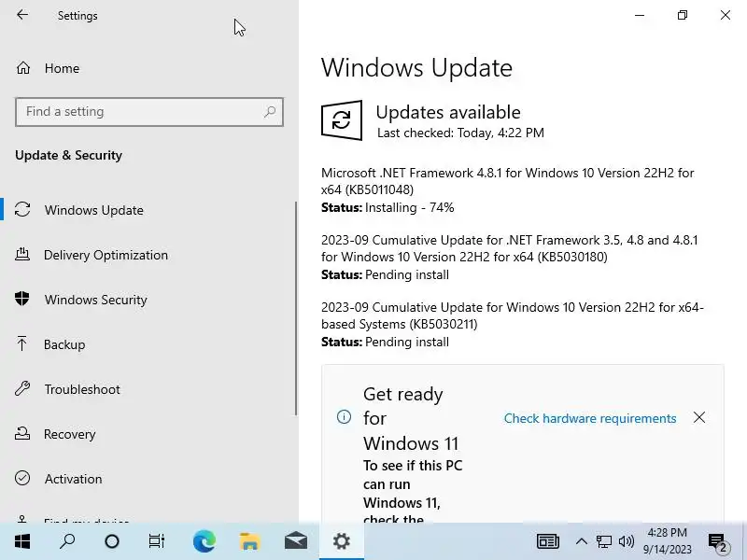The width and height of the screenshot is (747, 560).
Task: Click the Backup upward arrow icon
Action: click(x=21, y=343)
